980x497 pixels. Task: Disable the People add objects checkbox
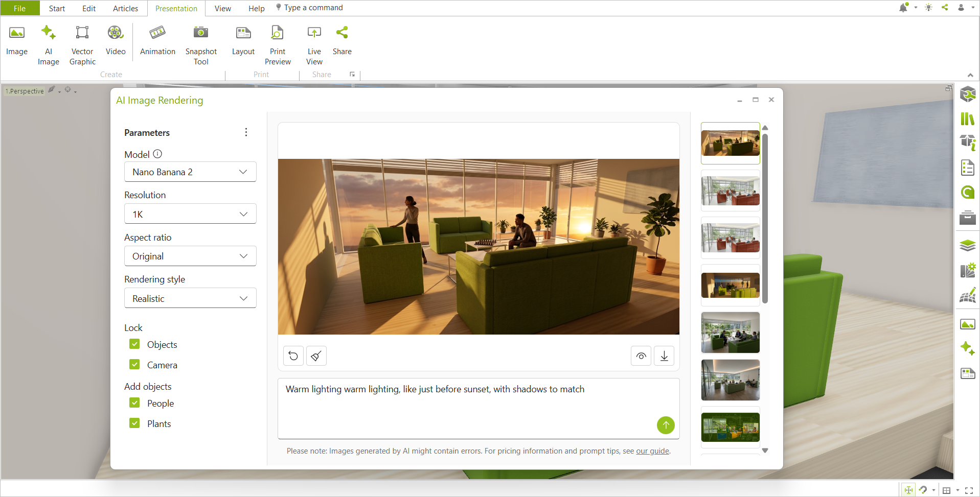(134, 403)
